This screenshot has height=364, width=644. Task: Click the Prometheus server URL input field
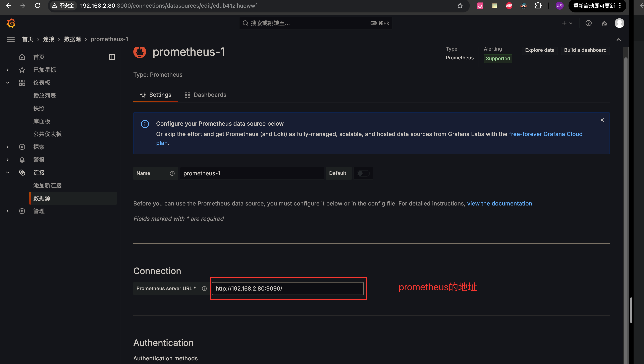coord(288,289)
